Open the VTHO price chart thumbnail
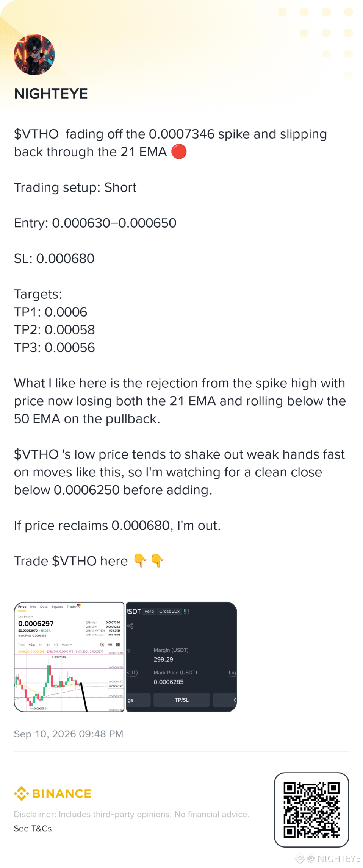The width and height of the screenshot is (363, 868). click(x=69, y=657)
